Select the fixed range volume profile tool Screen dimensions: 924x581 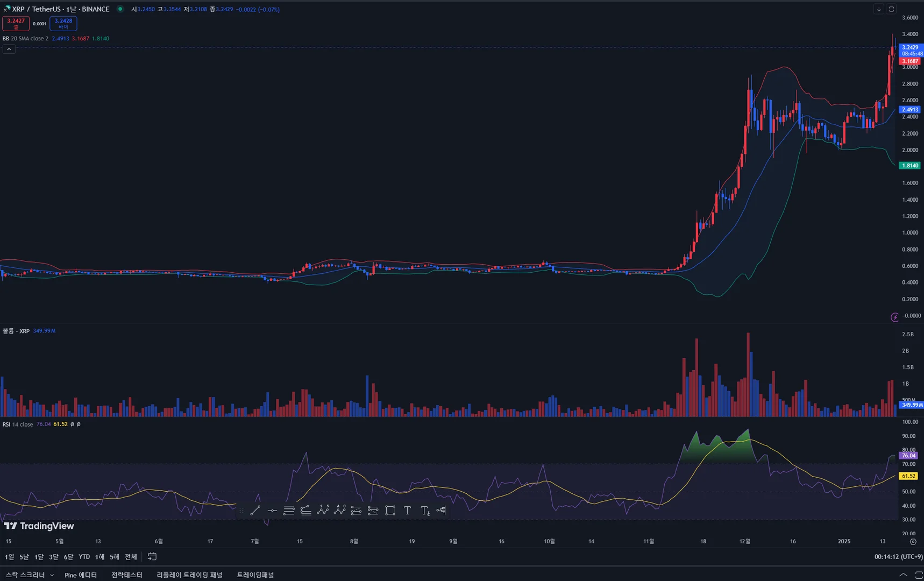pyautogui.click(x=442, y=511)
